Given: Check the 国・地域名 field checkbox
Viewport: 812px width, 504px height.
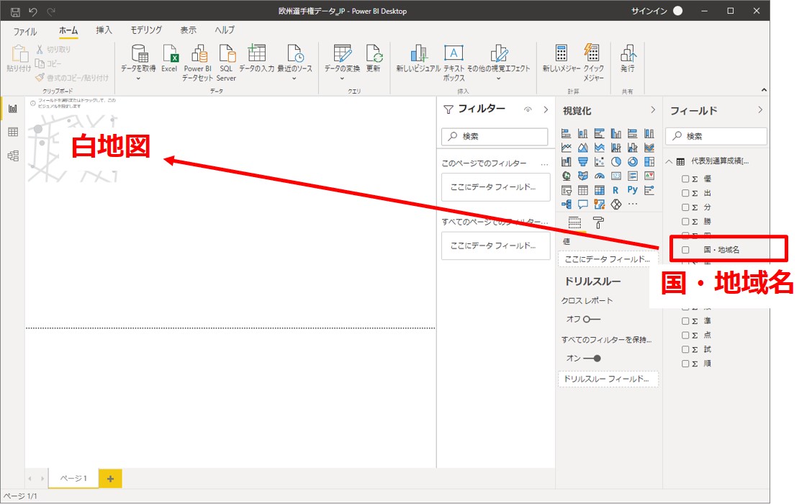Looking at the screenshot, I should [x=685, y=250].
